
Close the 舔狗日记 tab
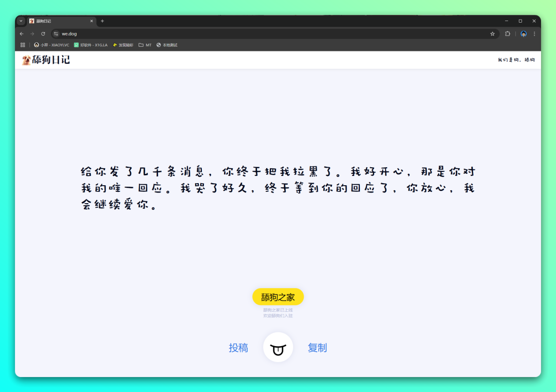pos(92,21)
